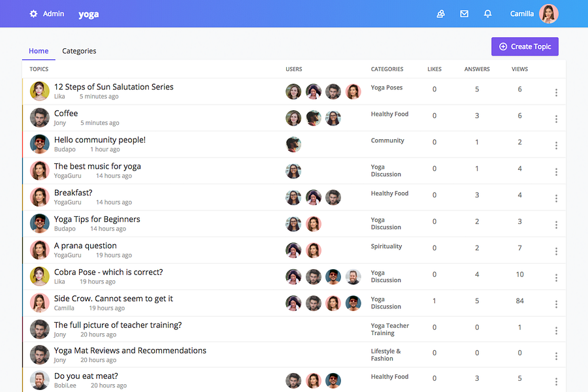Click BobiLee's avatar beside Do you eat meat?

[40, 380]
